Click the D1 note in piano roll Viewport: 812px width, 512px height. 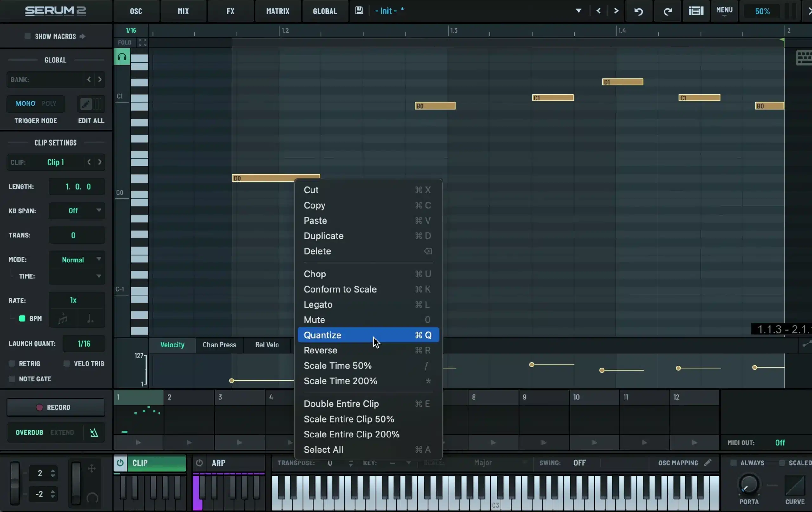coord(623,82)
